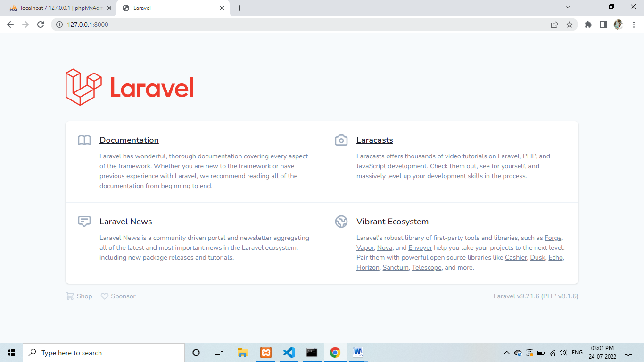Open the volume speaker tray icon
Image resolution: width=644 pixels, height=362 pixels.
tap(564, 353)
